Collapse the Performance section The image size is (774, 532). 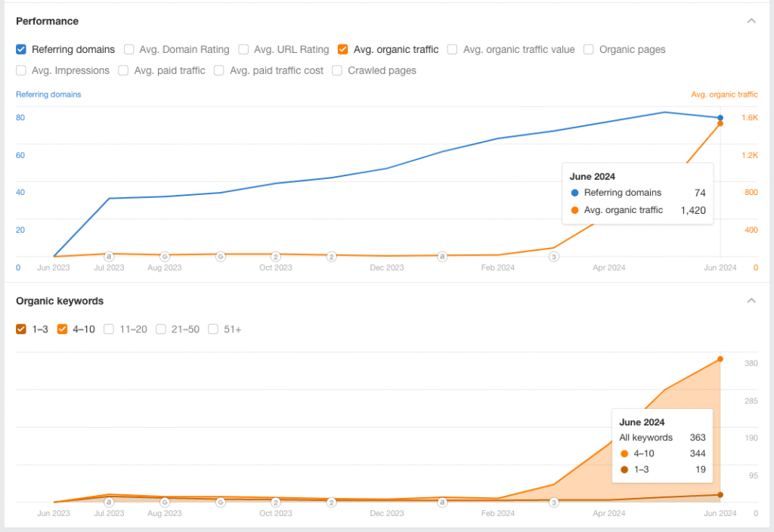[x=751, y=21]
